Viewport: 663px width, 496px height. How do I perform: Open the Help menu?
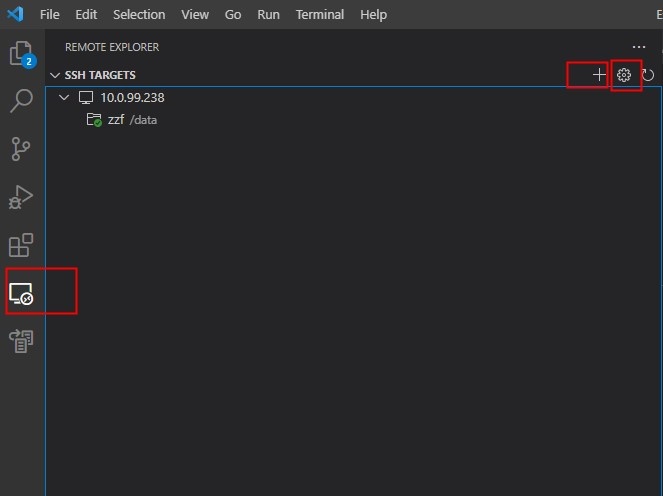point(373,15)
